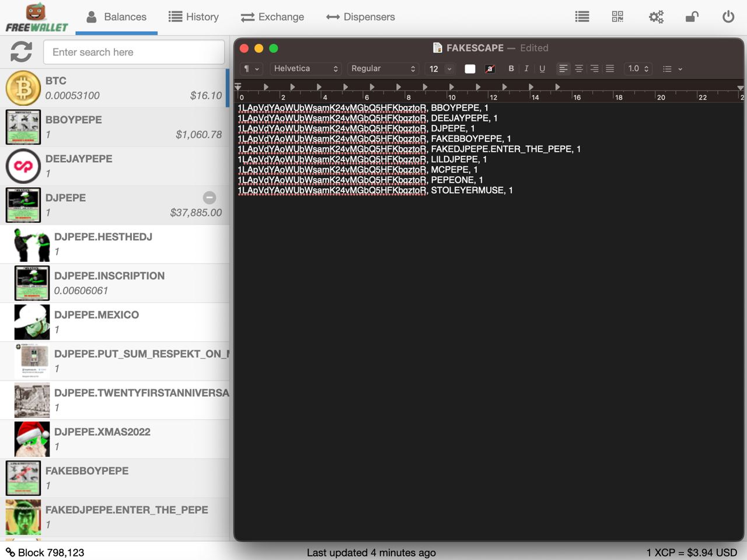
Task: Switch to the History tab
Action: tap(193, 17)
